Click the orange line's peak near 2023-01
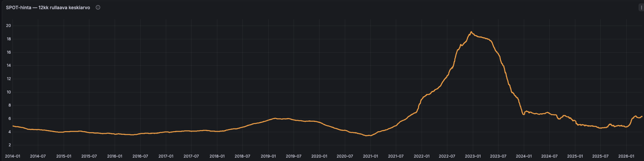The image size is (644, 161). pos(471,32)
